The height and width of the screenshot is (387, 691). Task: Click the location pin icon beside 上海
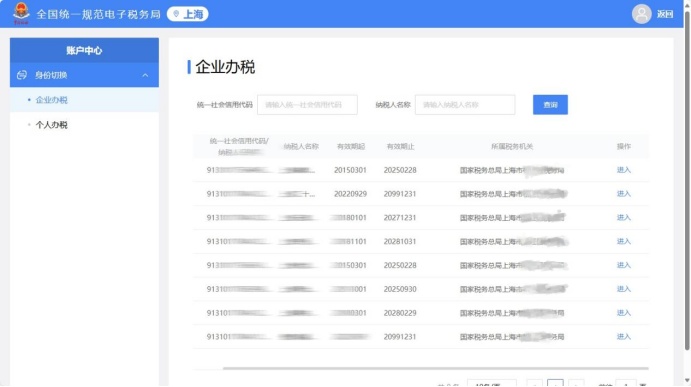pos(176,14)
